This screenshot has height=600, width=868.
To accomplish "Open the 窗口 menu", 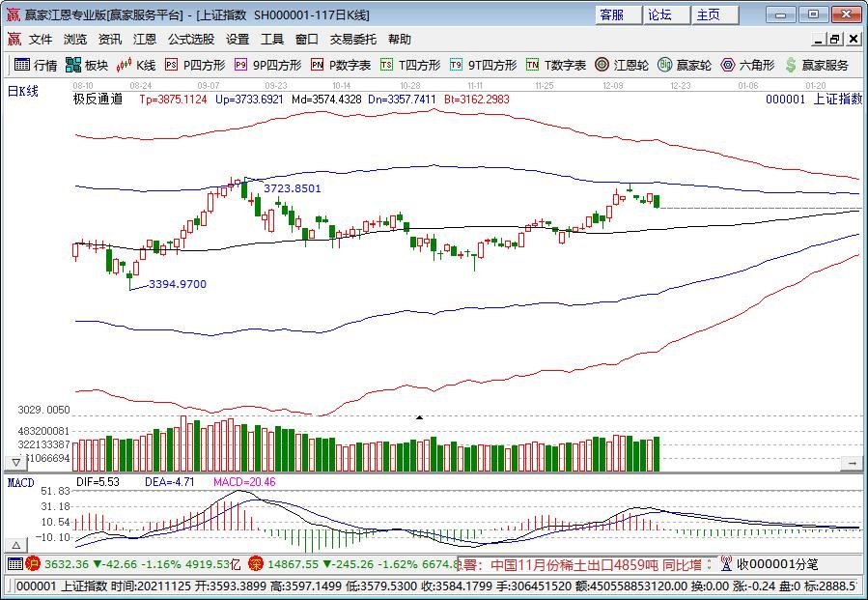I will 307,40.
